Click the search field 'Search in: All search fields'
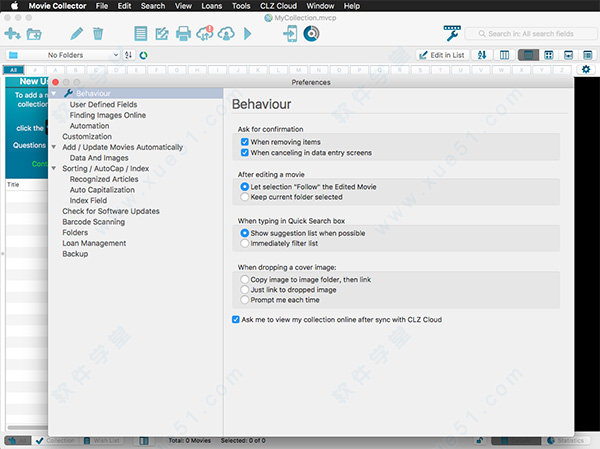The image size is (600, 449). click(x=531, y=34)
